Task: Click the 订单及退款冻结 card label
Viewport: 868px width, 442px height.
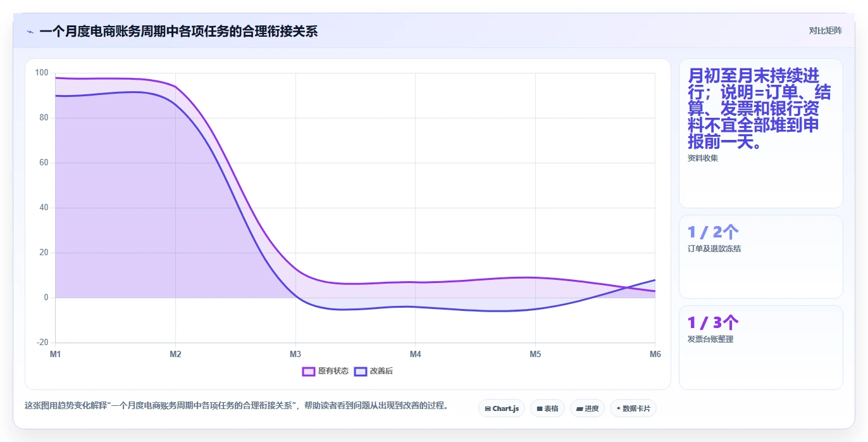Action: pos(714,249)
